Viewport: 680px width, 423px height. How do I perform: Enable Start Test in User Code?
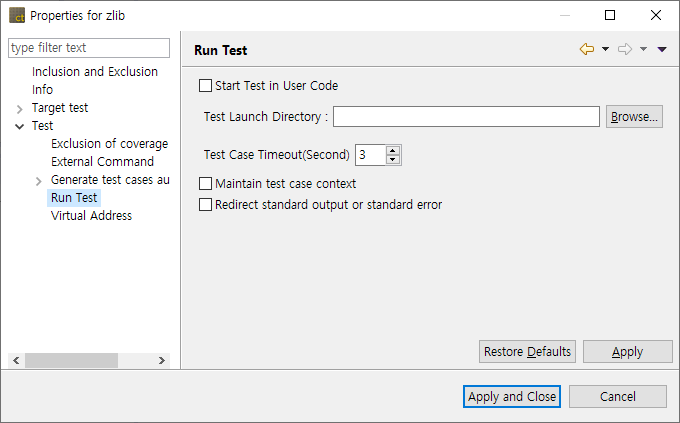click(x=206, y=86)
